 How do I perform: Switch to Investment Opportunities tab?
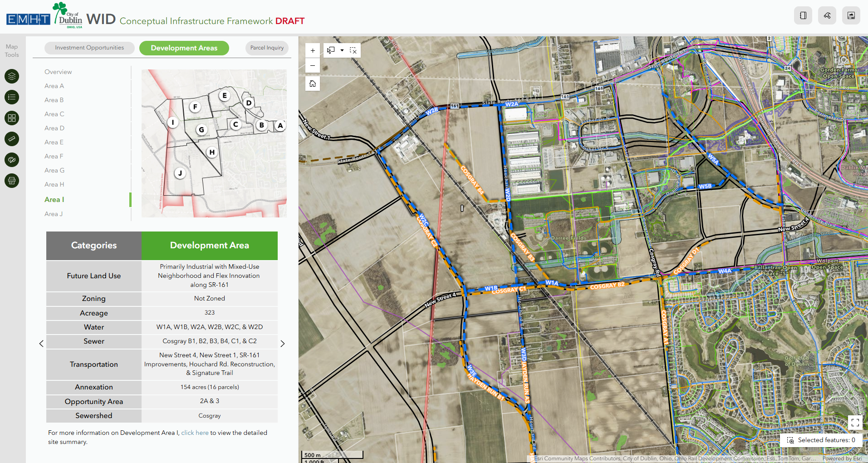(x=89, y=48)
